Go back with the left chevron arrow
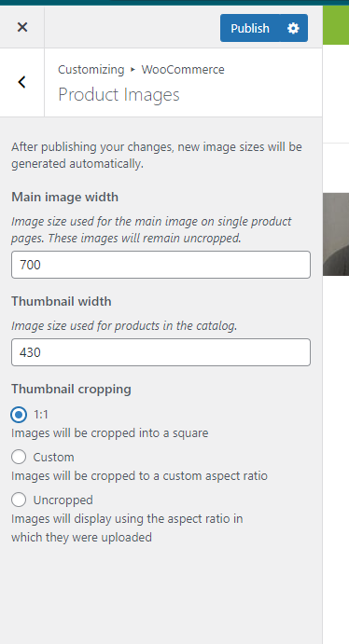 [21, 82]
